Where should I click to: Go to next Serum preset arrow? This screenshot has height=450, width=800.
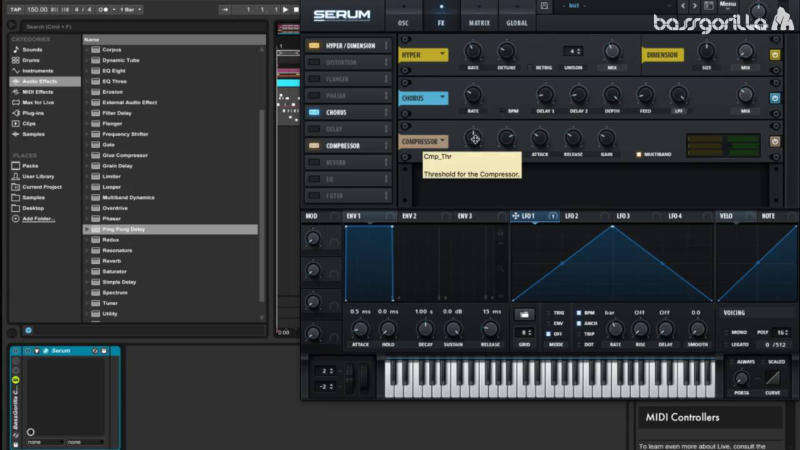coord(694,6)
